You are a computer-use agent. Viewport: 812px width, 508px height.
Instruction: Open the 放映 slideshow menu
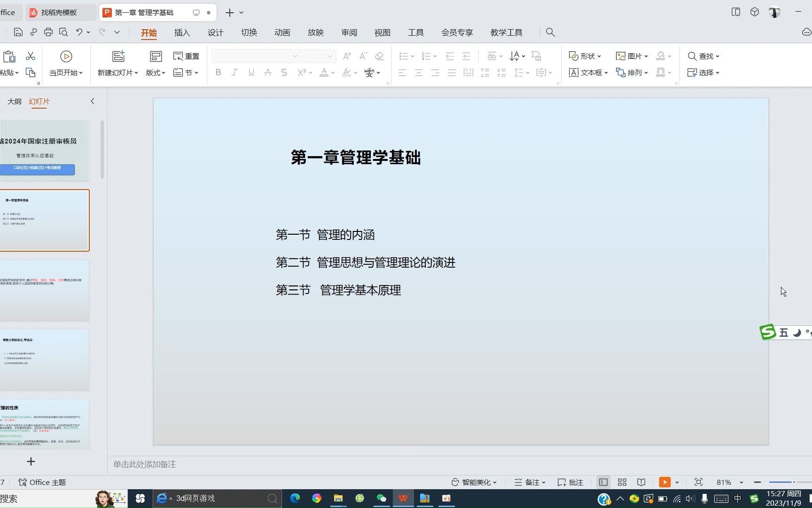316,32
